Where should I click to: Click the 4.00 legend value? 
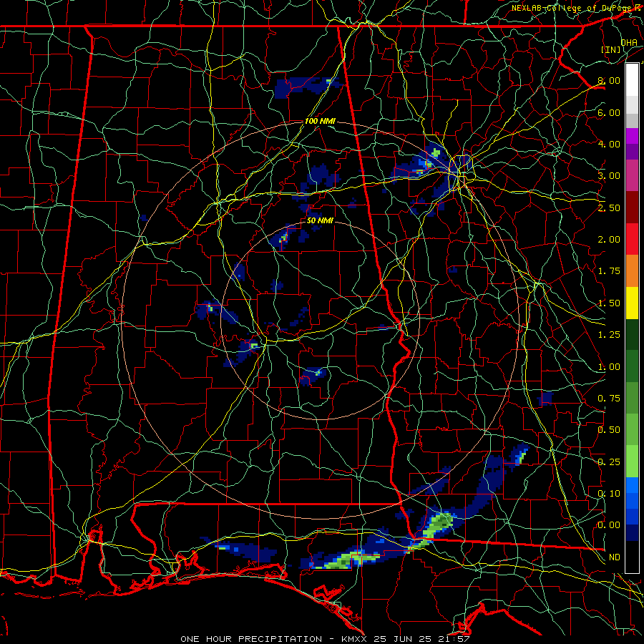pos(609,144)
